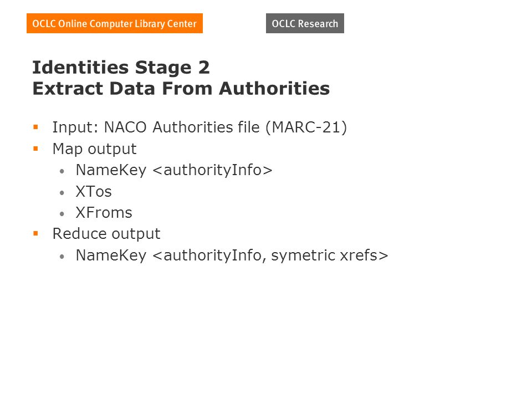Click the symetric xrefs text
532x399 pixels.
point(324,255)
